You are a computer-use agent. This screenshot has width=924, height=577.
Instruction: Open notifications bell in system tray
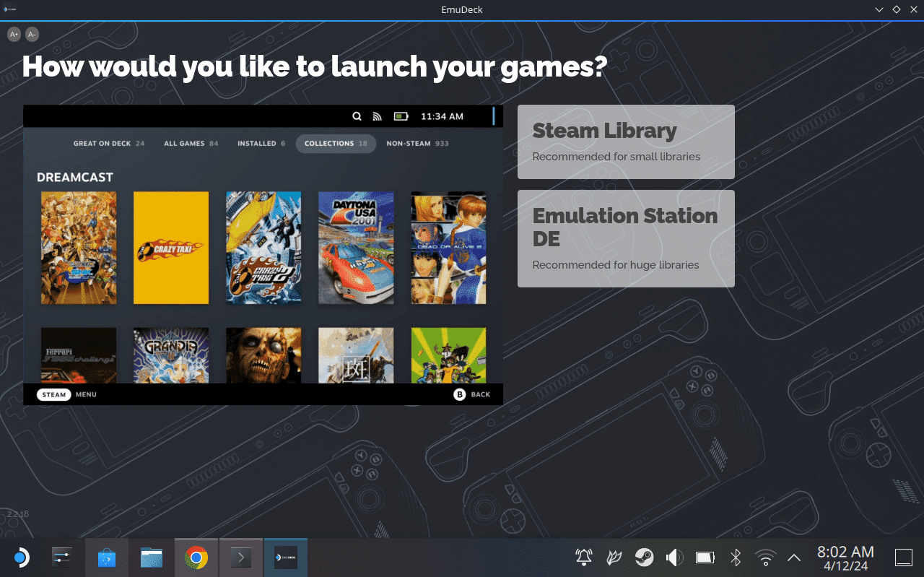click(583, 558)
